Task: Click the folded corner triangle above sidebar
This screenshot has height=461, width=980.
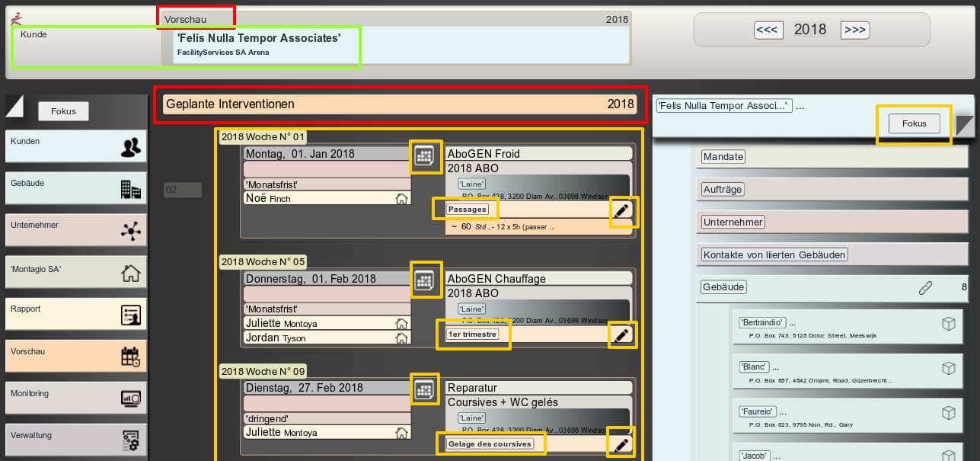Action: pos(14,107)
